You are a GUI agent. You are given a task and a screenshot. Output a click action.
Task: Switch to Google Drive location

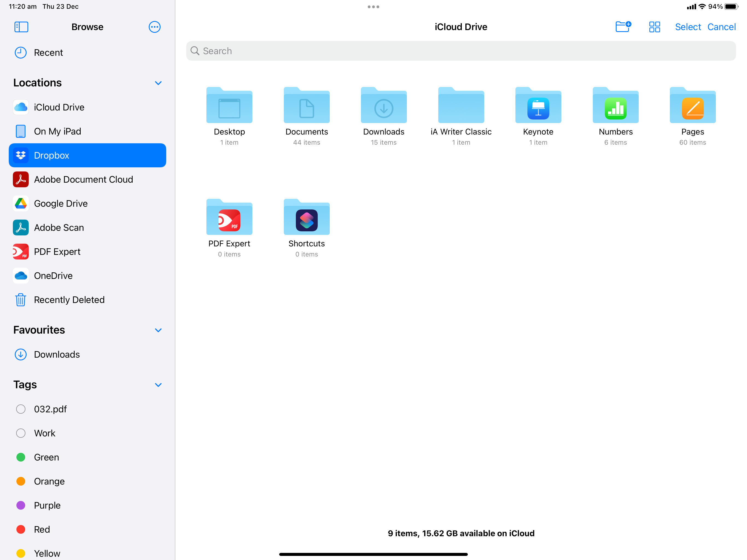(x=61, y=203)
